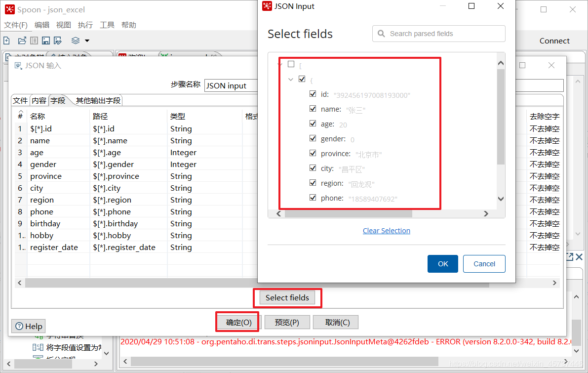Switch to the 字段 tab

[58, 101]
